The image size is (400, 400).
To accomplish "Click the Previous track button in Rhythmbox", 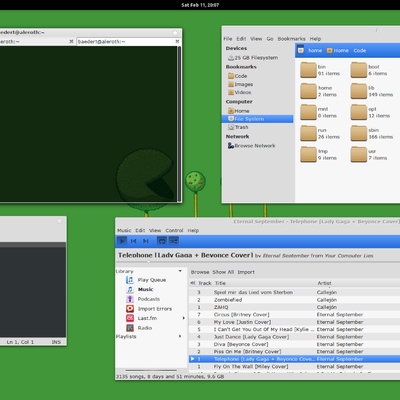I will pos(134,241).
